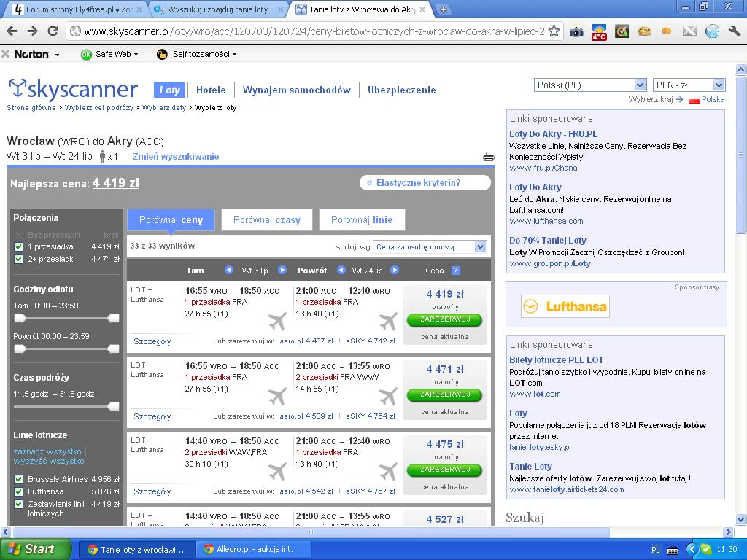747x560 pixels.
Task: Reload the Skyscanner page
Action: pyautogui.click(x=53, y=31)
